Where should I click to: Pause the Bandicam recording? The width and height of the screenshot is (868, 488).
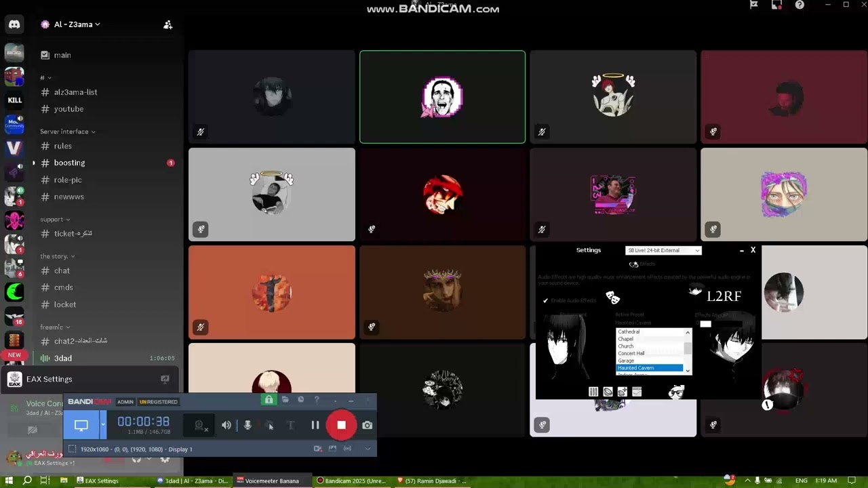(315, 425)
